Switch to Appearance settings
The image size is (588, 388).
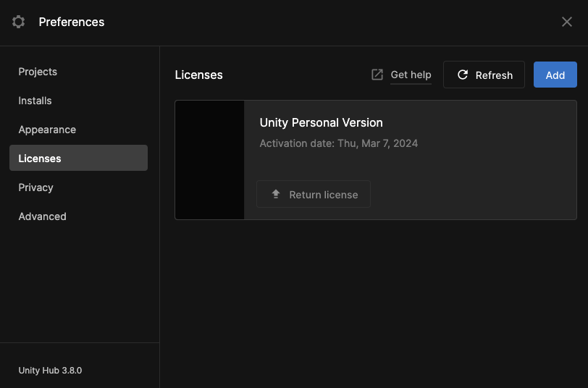coord(78,130)
